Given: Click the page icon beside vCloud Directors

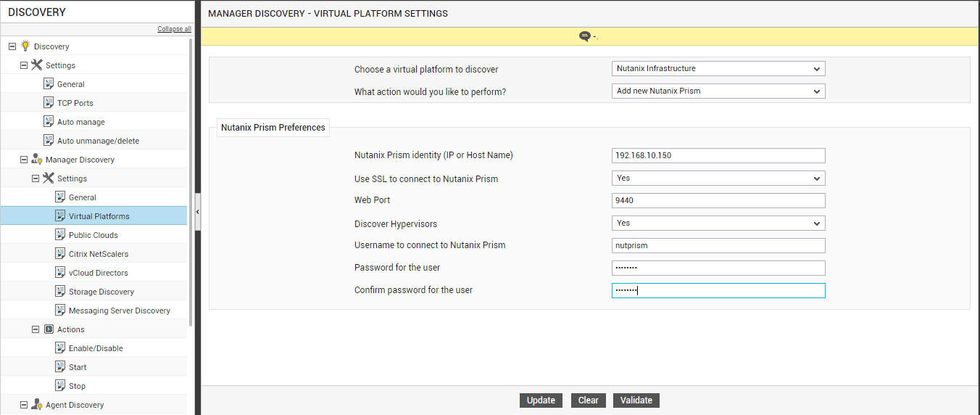Looking at the screenshot, I should coord(60,272).
